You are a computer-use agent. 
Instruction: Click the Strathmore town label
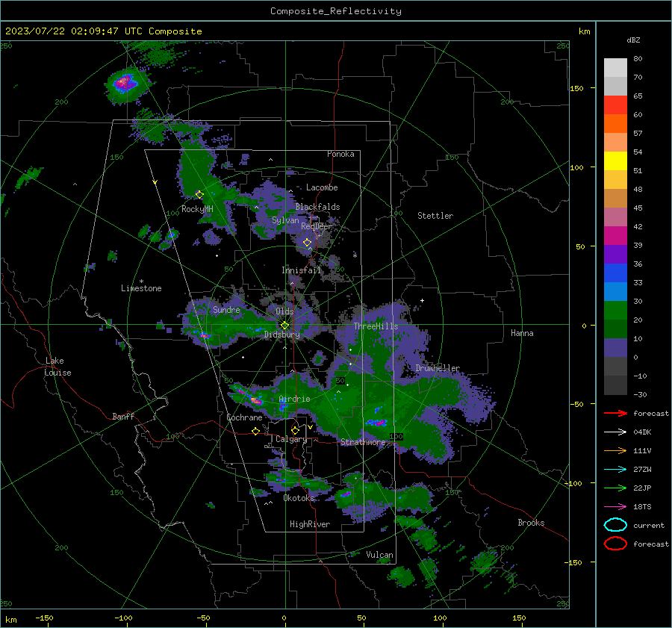(x=363, y=442)
